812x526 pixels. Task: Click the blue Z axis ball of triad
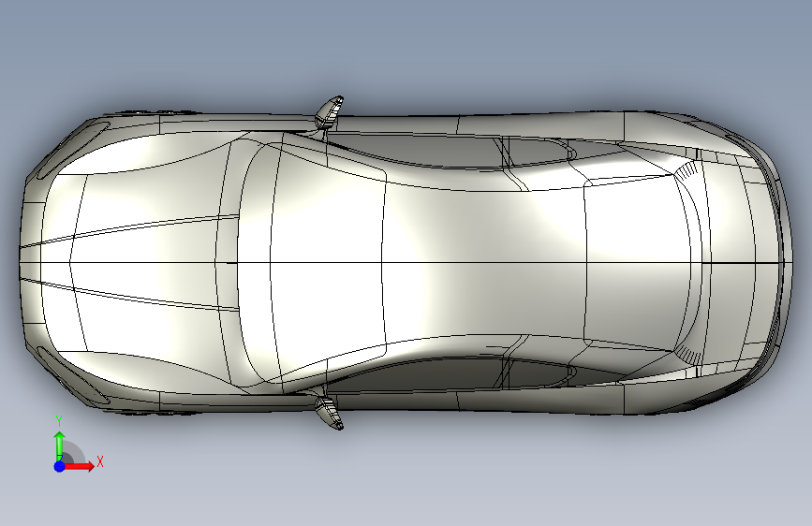tap(60, 466)
